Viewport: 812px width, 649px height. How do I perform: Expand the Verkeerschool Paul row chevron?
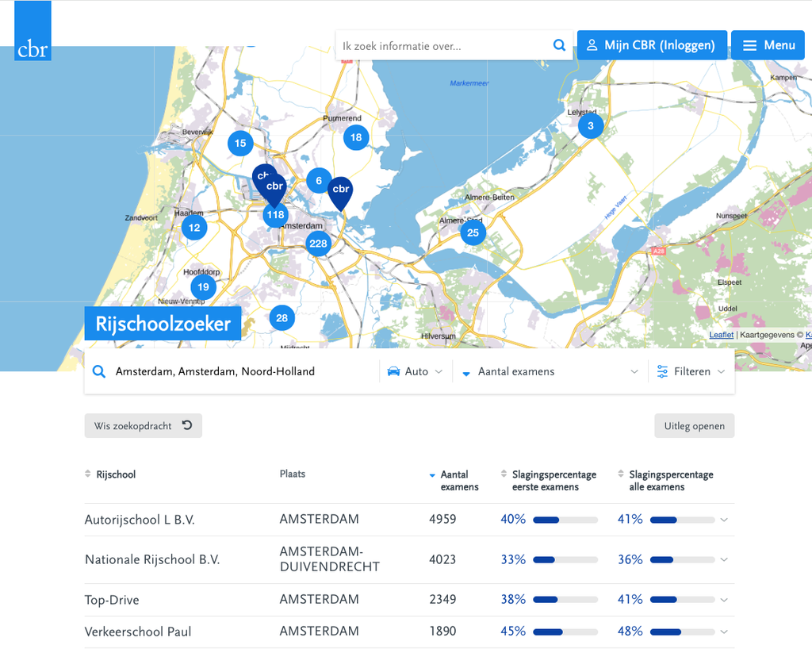click(724, 632)
